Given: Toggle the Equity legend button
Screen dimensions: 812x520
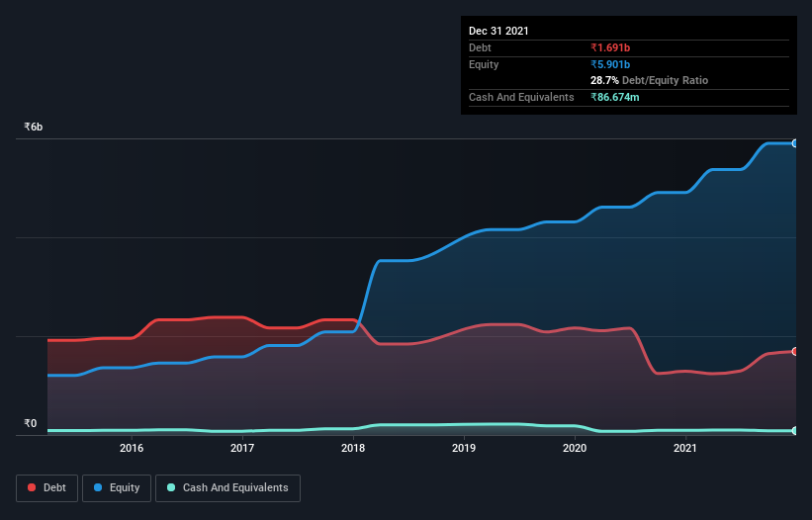Looking at the screenshot, I should (x=117, y=488).
